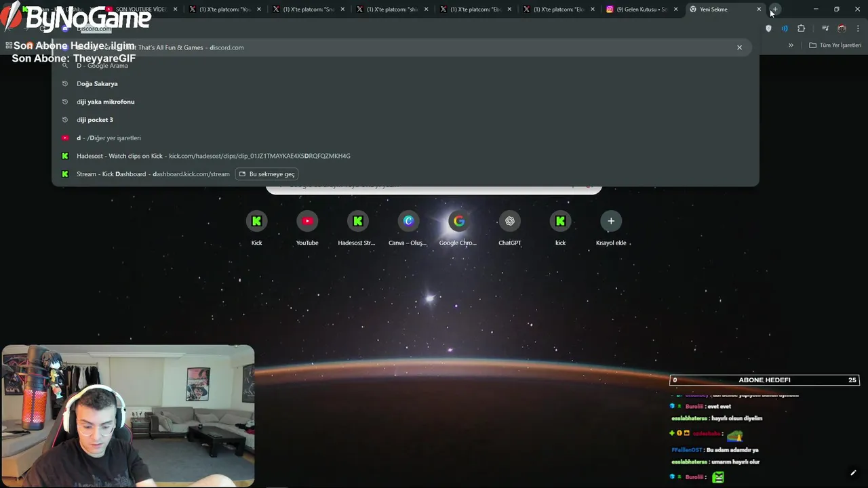Image resolution: width=868 pixels, height=488 pixels.
Task: Select the diji pocket 3 suggestion
Action: 406,120
